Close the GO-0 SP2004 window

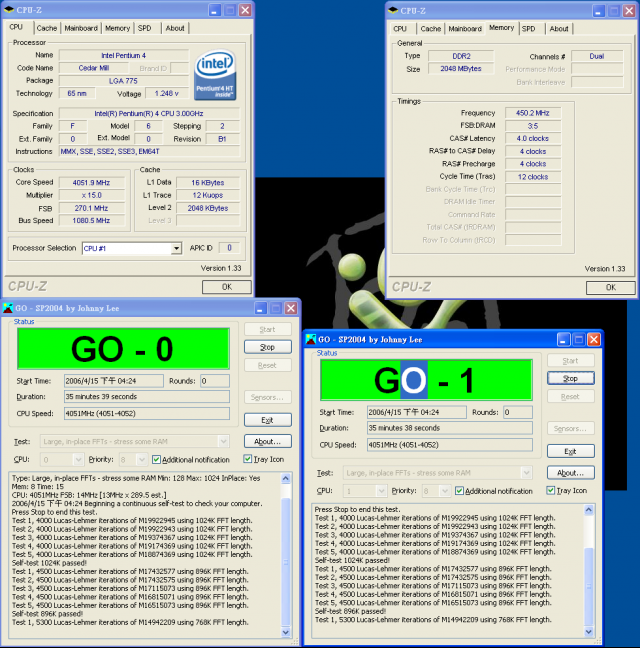[291, 308]
